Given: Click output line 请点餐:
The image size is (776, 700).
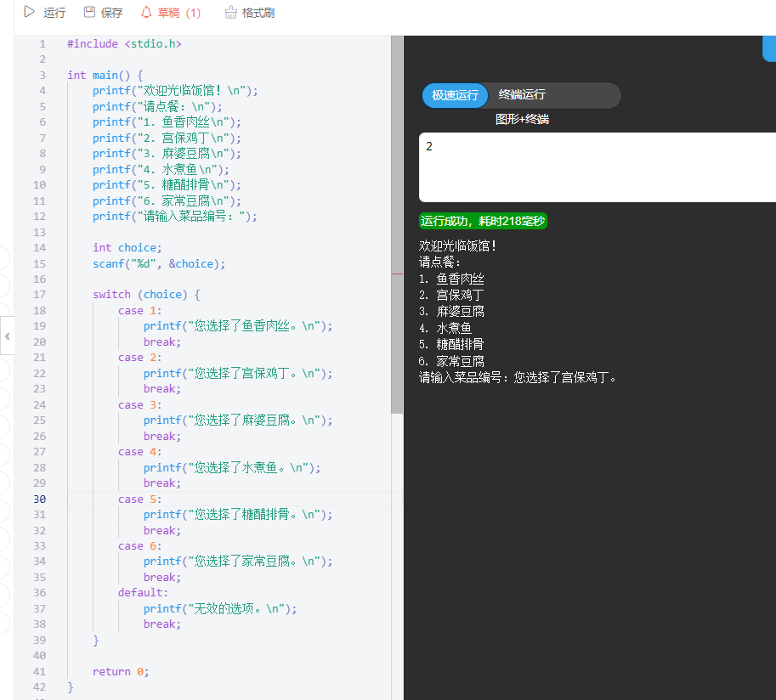Looking at the screenshot, I should pyautogui.click(x=440, y=262).
